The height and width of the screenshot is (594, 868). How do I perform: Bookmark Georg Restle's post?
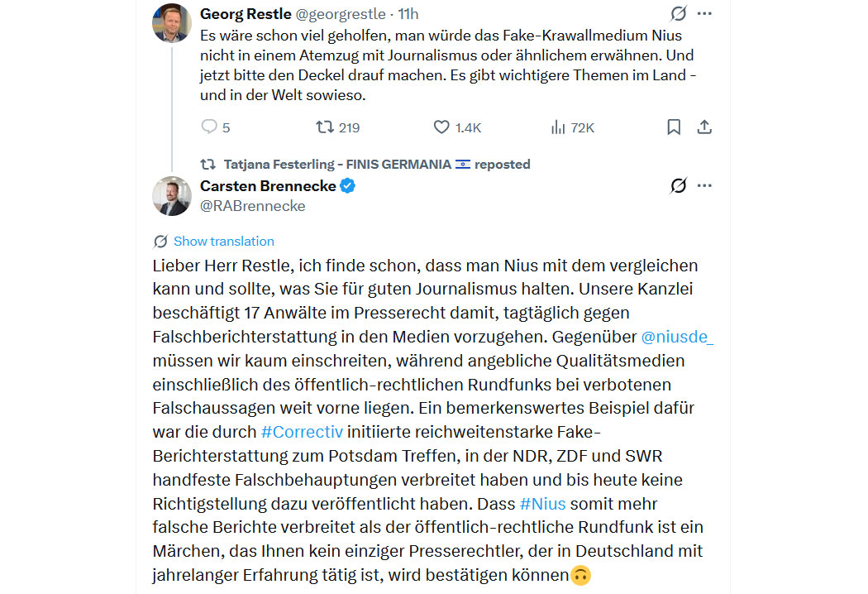coord(674,127)
